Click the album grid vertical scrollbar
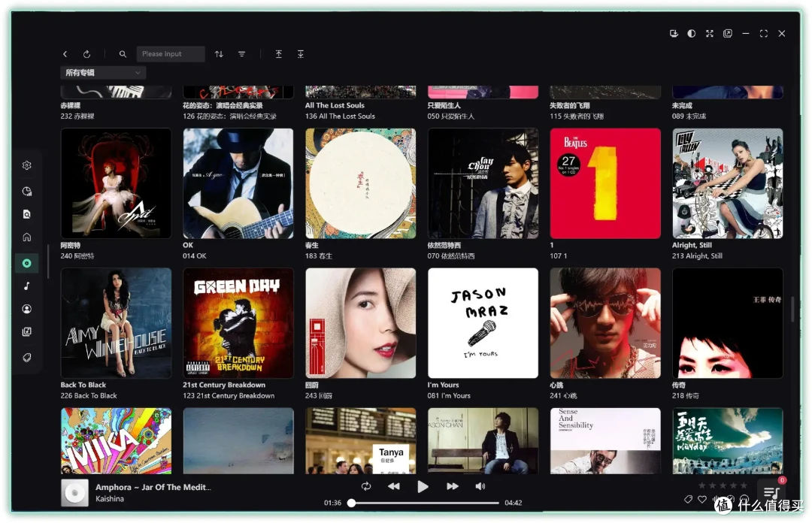This screenshot has width=812, height=523. tap(792, 309)
